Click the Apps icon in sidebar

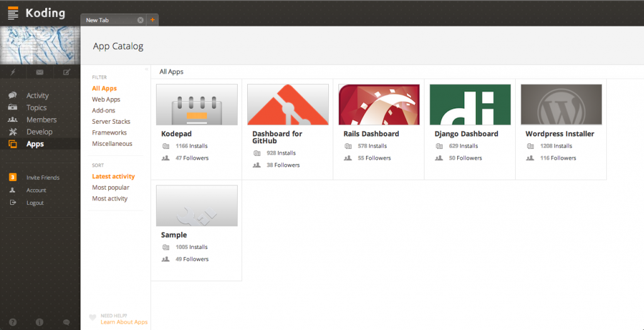13,144
